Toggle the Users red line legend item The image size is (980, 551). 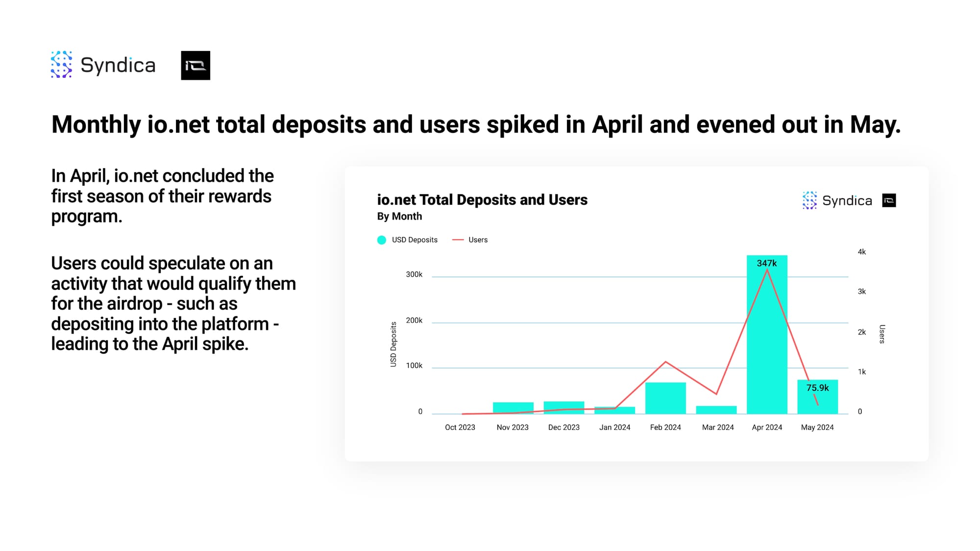458,240
